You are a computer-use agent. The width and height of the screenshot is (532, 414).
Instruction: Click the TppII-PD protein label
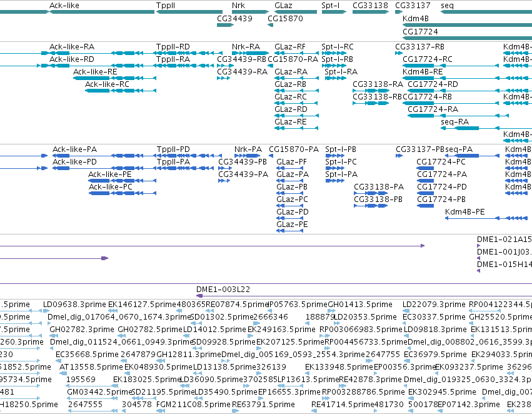(173, 149)
